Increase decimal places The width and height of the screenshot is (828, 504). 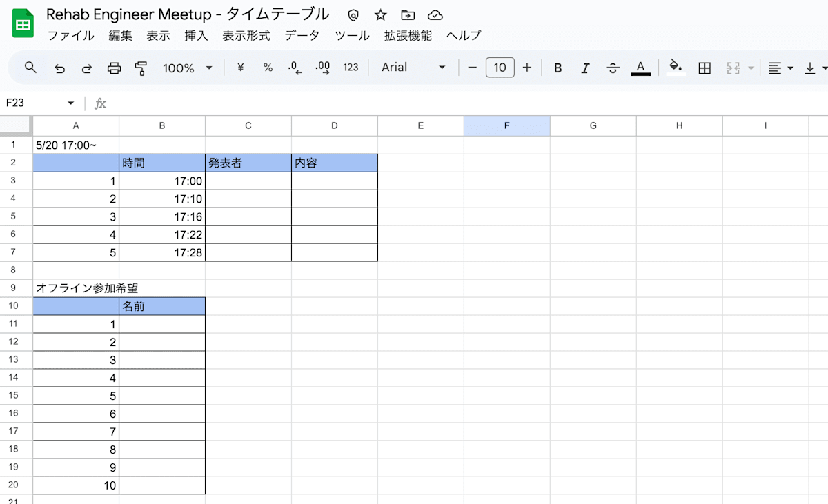322,68
